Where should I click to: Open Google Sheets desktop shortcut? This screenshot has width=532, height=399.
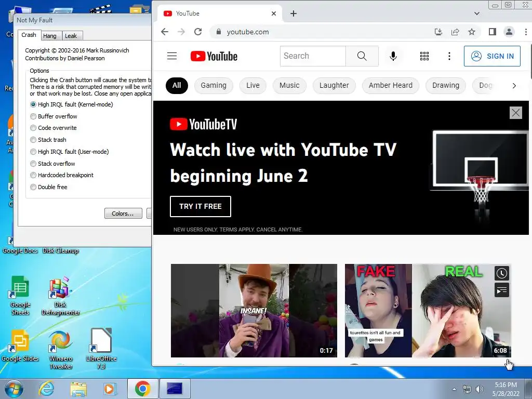[20, 296]
